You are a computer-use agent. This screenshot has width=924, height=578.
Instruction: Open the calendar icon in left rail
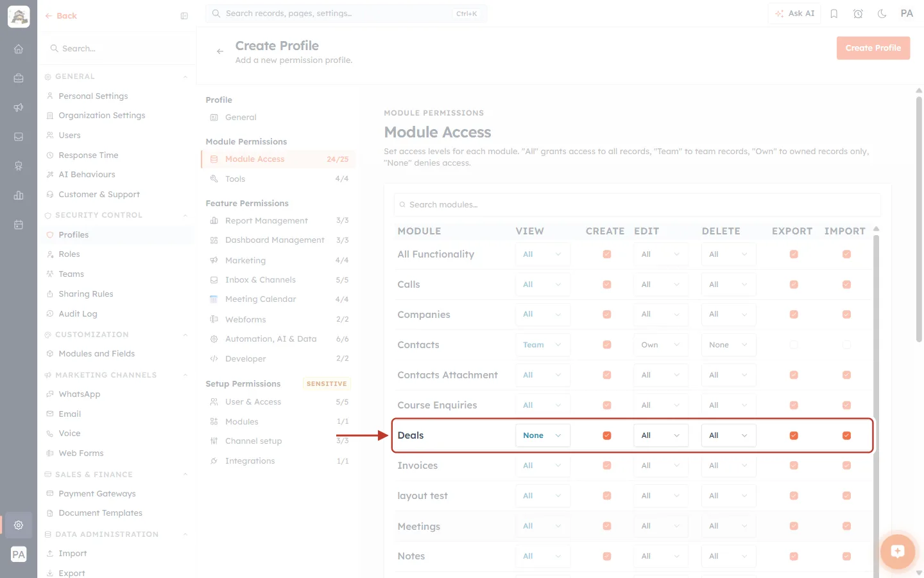tap(19, 225)
